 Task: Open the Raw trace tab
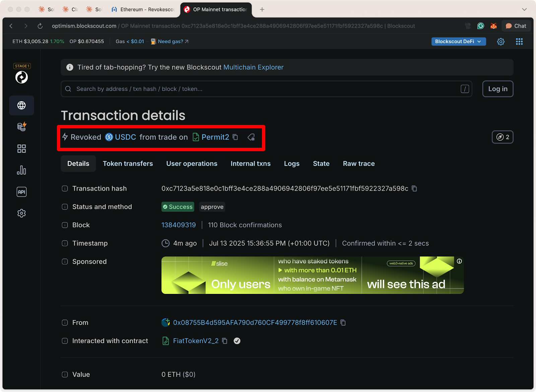point(359,164)
